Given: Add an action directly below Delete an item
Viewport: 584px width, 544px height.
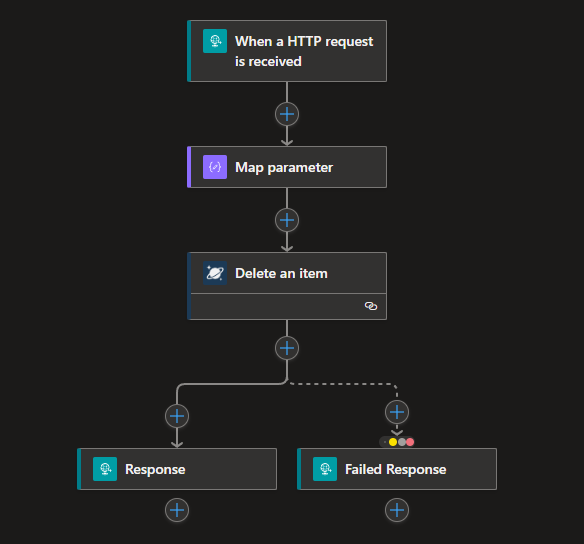Looking at the screenshot, I should pos(287,348).
